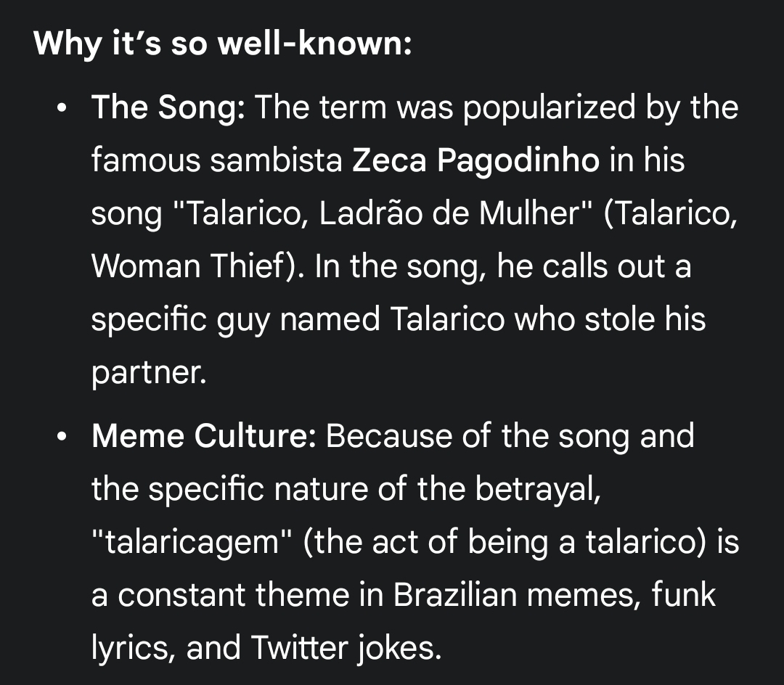Select the bold name "Zeca Pagodinho"
The height and width of the screenshot is (685, 784).
(x=475, y=160)
